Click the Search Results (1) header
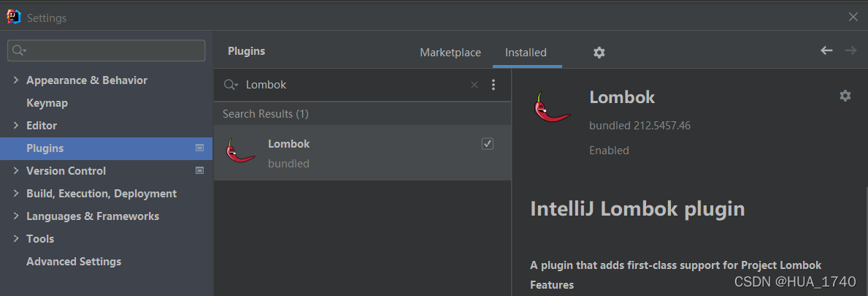 coord(266,114)
